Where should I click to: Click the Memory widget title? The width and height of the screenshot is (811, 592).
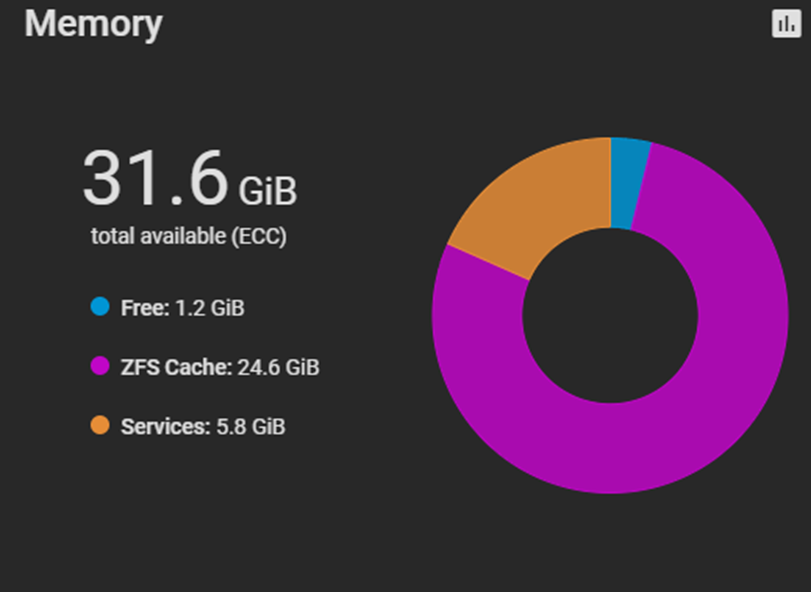click(x=93, y=24)
